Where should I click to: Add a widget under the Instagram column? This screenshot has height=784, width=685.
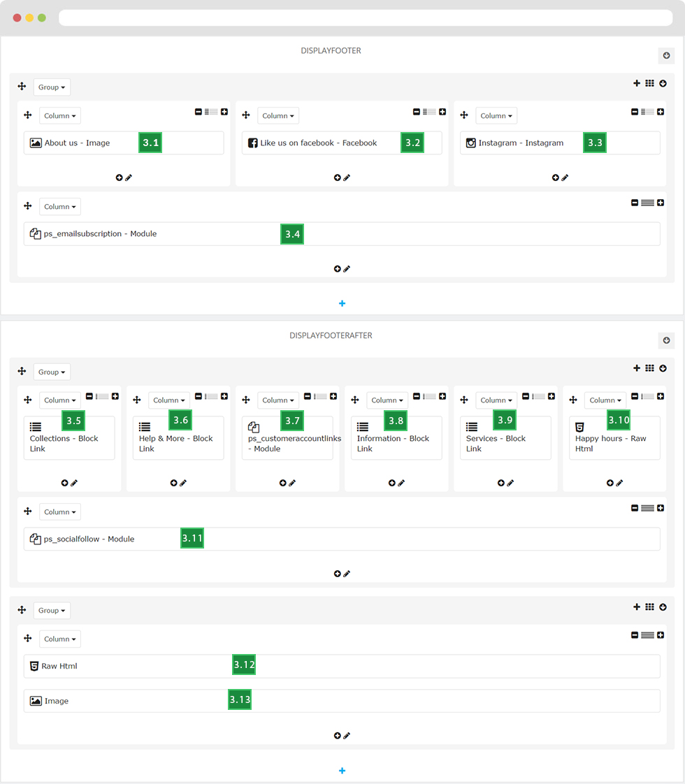click(556, 177)
